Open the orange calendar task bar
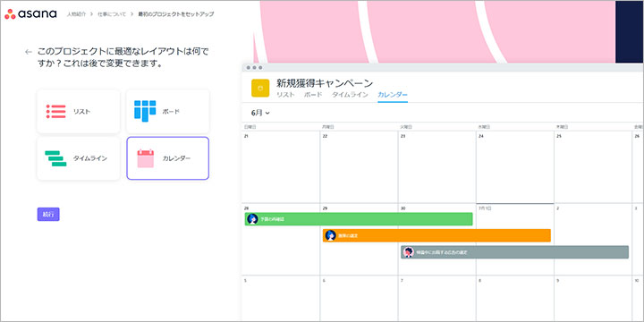Screen dimensions: 644x322 click(x=436, y=235)
